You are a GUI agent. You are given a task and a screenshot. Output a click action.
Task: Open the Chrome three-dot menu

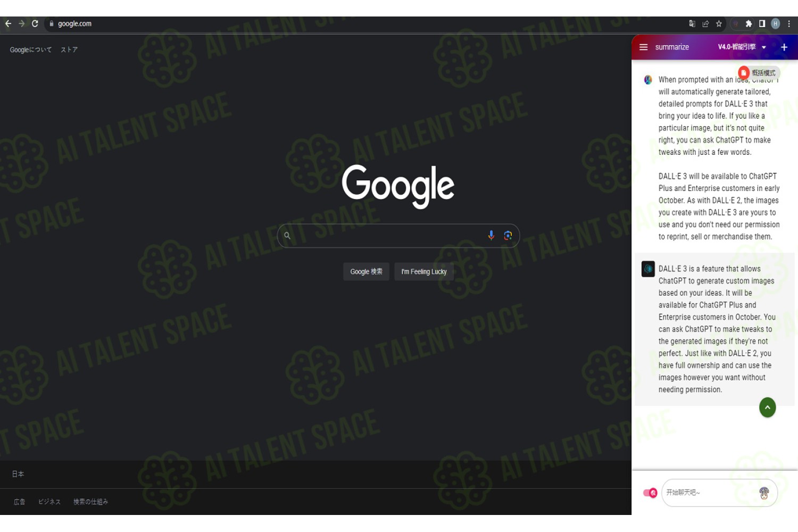pos(789,24)
